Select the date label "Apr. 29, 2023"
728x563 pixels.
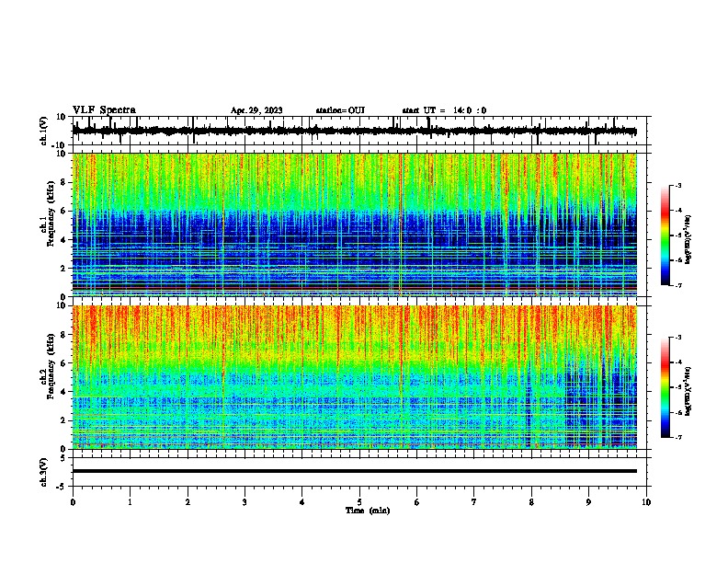(x=256, y=110)
